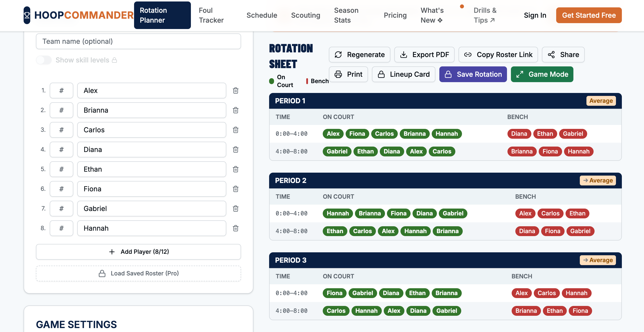Delete player Alex with trash icon
Screen dimensions: 644x332
click(235, 91)
